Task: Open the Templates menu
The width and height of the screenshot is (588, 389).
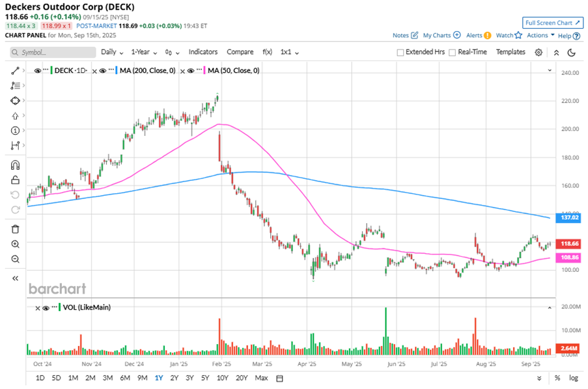Action: tap(511, 52)
